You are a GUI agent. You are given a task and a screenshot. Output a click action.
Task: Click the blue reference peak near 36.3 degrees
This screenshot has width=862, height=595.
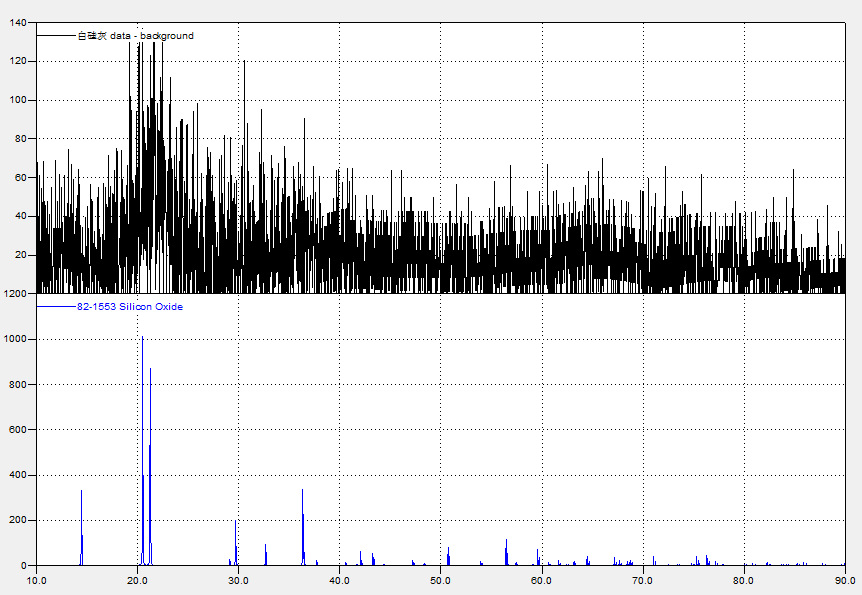coord(303,527)
